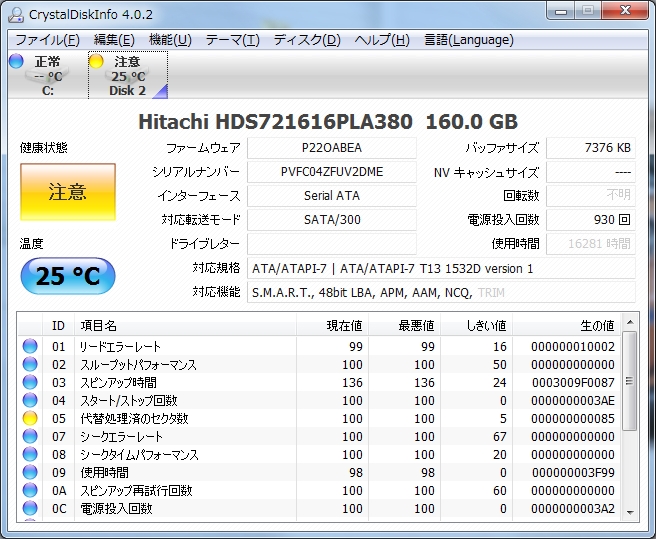
Task: Click the status orb for ID 04 スタート/ストップ回数
Action: (30, 400)
